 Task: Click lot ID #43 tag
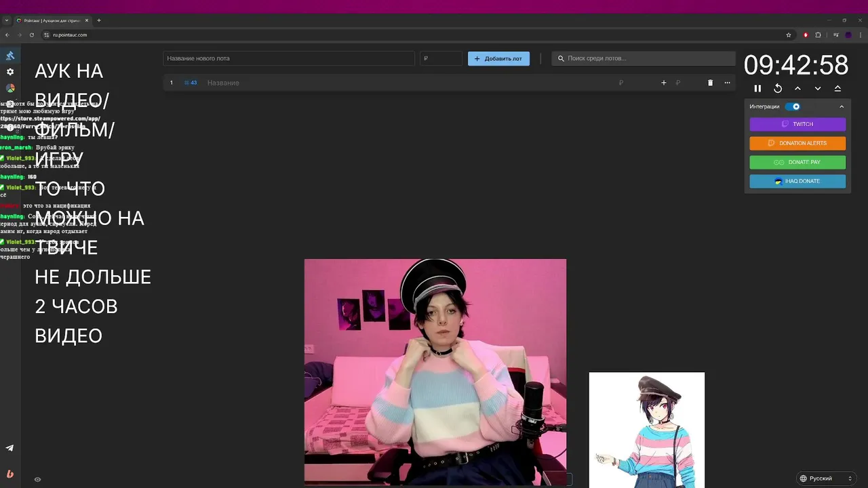coord(191,83)
